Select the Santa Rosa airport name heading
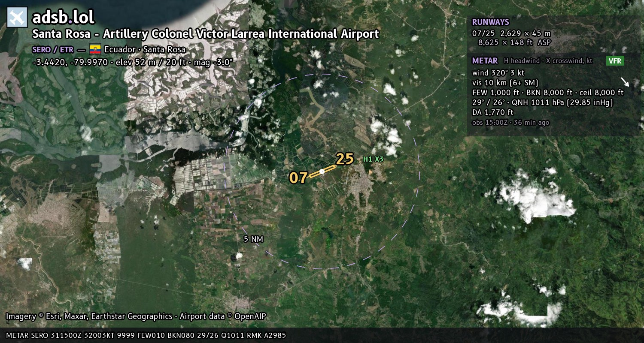 206,34
